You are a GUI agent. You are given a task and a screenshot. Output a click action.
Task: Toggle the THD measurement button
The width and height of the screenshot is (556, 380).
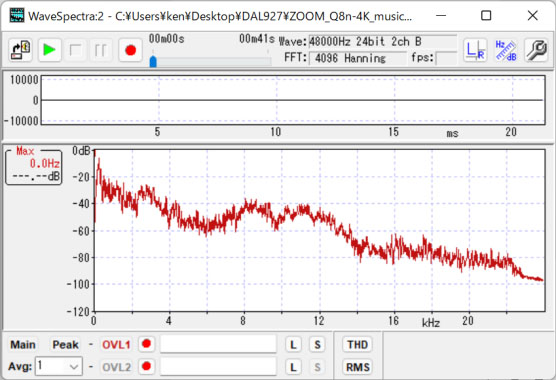(357, 345)
